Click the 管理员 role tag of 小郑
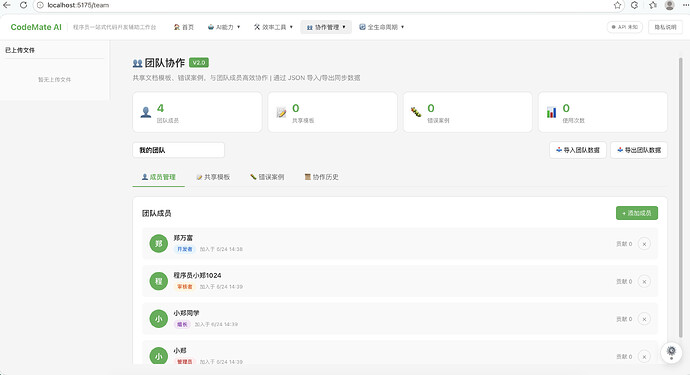Image resolution: width=690 pixels, height=375 pixels. click(x=184, y=362)
